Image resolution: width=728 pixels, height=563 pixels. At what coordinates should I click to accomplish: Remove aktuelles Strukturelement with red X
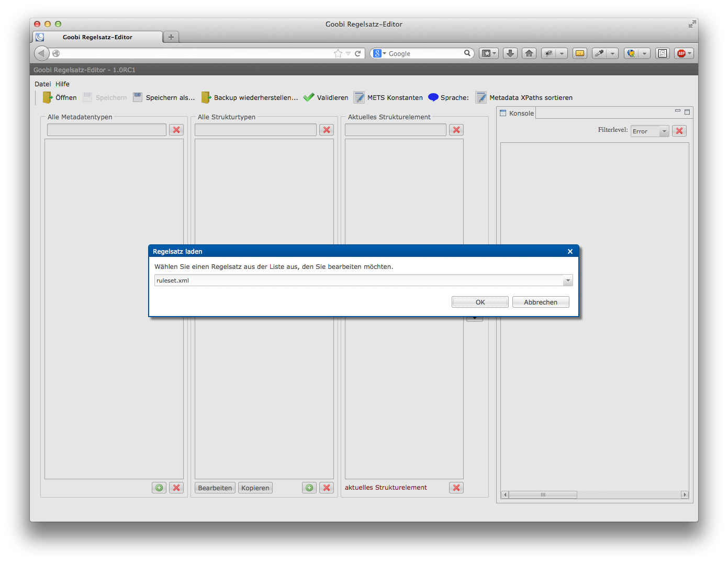point(456,488)
